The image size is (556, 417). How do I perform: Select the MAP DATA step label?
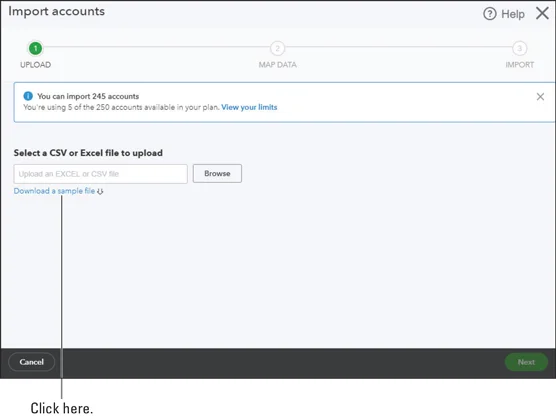(278, 65)
